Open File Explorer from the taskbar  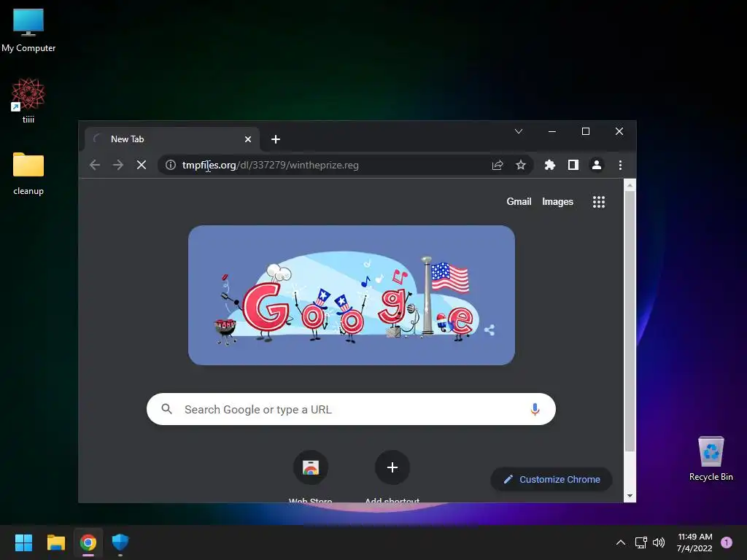tap(55, 542)
